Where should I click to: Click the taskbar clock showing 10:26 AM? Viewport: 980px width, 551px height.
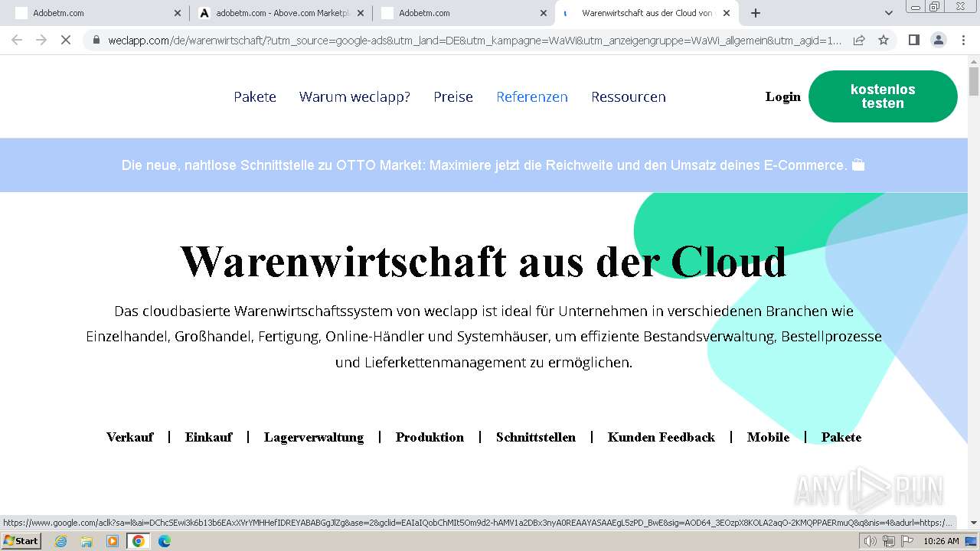point(941,541)
